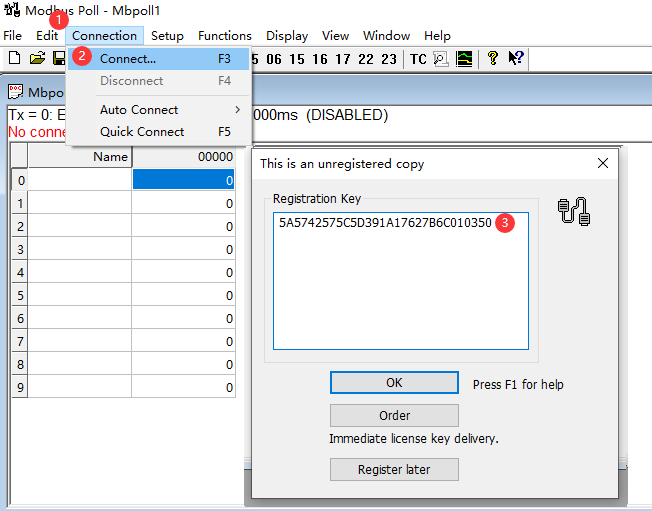Click function code 23 toolbar button
The image size is (652, 511).
pyautogui.click(x=389, y=59)
